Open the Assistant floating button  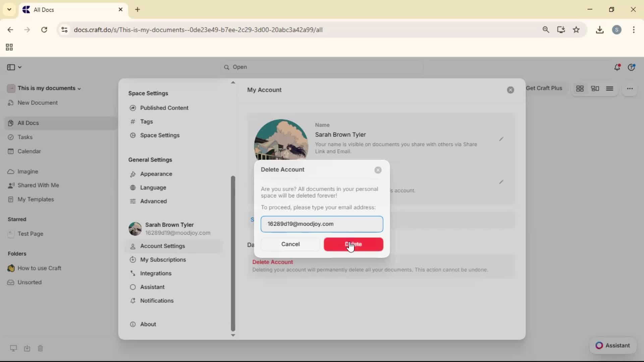tap(613, 346)
